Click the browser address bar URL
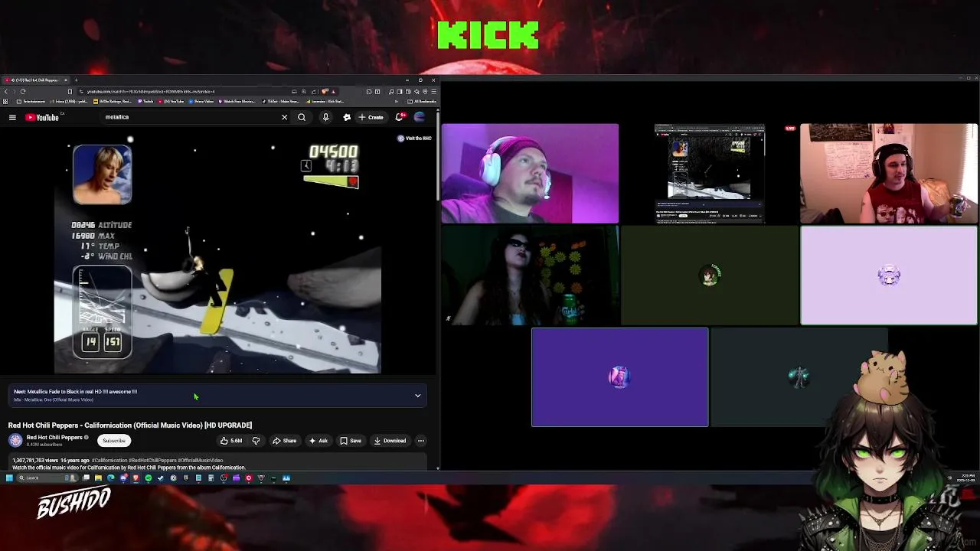The height and width of the screenshot is (551, 980). [150, 92]
